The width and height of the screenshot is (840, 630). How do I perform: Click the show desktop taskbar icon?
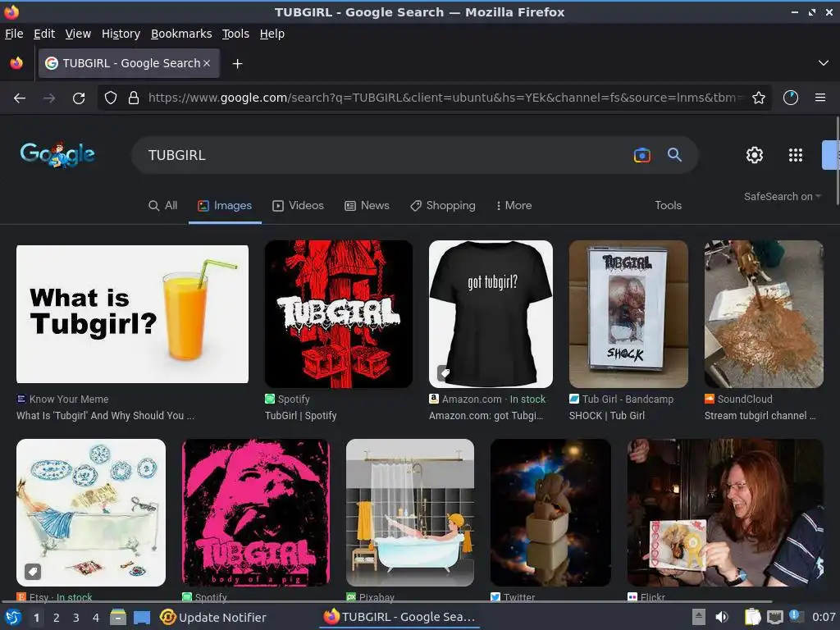coord(141,618)
